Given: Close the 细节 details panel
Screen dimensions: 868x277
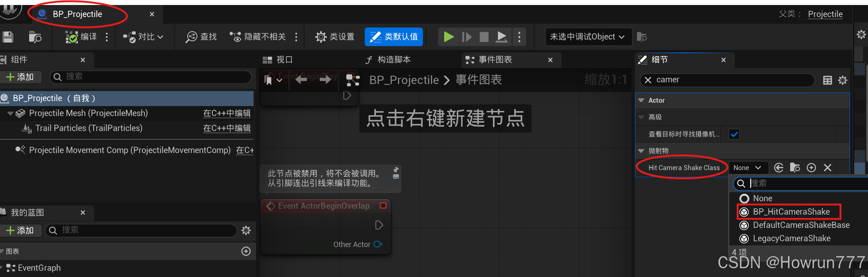Looking at the screenshot, I should [724, 60].
